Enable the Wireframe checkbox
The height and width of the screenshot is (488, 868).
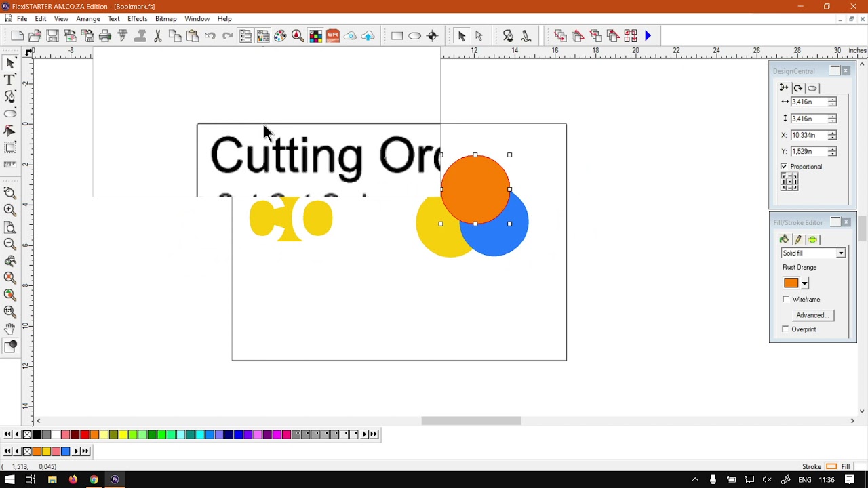[786, 299]
